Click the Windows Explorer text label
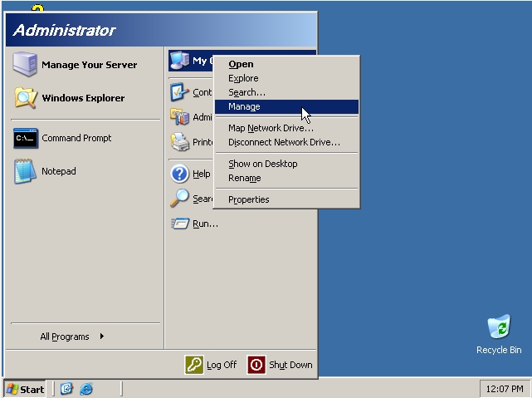The image size is (532, 398). (83, 98)
